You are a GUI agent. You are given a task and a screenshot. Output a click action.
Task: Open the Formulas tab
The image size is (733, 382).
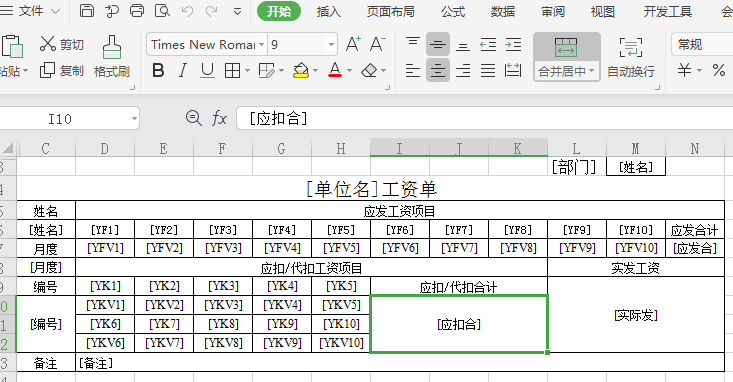pyautogui.click(x=453, y=11)
